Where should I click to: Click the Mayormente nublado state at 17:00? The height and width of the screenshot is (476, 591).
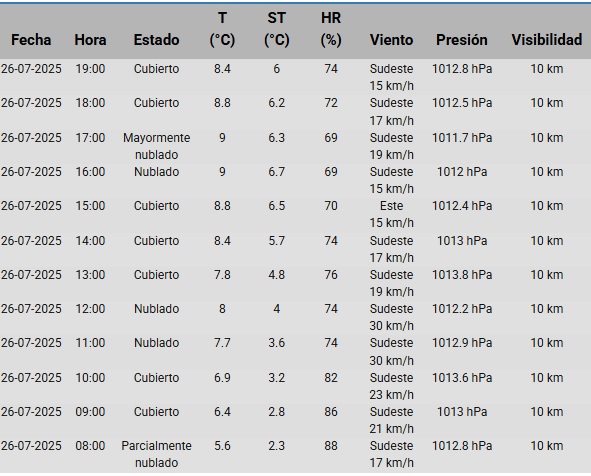(156, 146)
